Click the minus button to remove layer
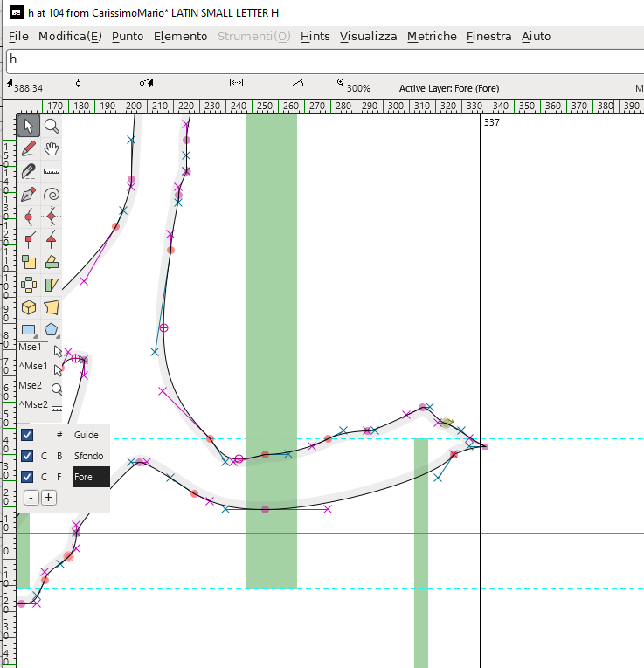The width and height of the screenshot is (644, 668). 31,498
